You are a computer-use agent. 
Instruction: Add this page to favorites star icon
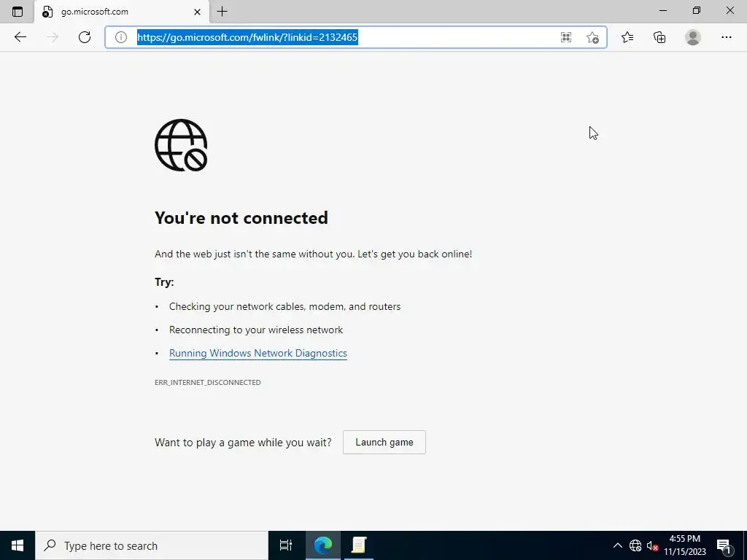tap(592, 37)
